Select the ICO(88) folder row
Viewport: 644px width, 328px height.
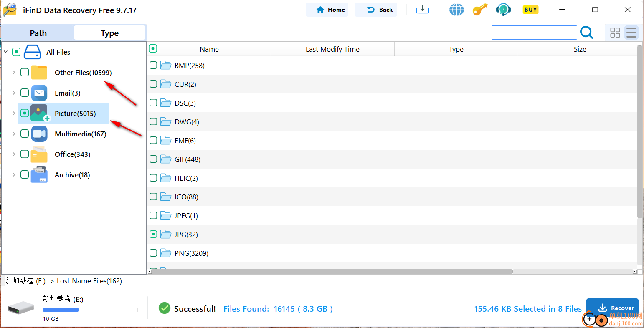pyautogui.click(x=393, y=197)
